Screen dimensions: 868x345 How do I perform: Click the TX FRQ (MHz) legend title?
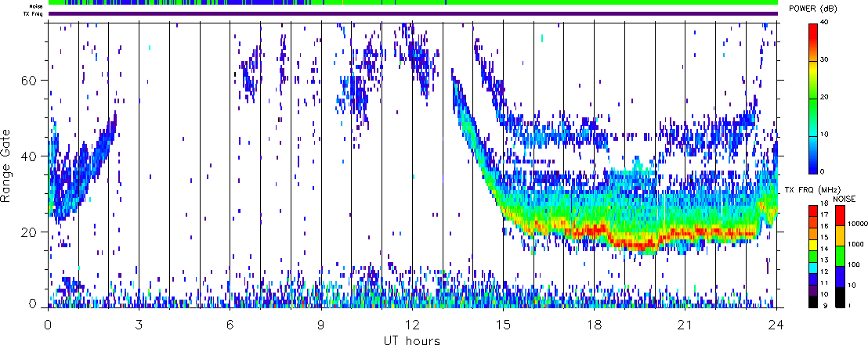click(x=812, y=189)
